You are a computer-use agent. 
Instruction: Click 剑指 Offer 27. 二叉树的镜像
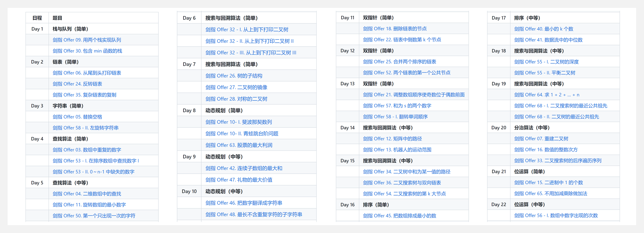236,87
